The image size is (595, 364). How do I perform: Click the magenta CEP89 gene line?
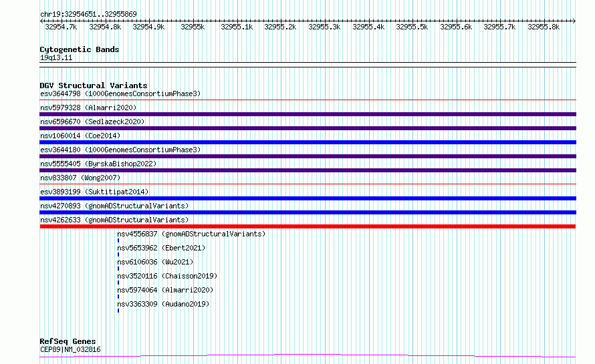click(x=308, y=356)
